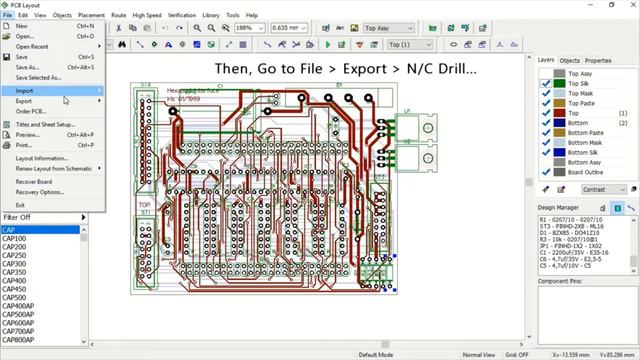Image resolution: width=640 pixels, height=360 pixels.
Task: Open the High Speed menu
Action: click(x=147, y=15)
